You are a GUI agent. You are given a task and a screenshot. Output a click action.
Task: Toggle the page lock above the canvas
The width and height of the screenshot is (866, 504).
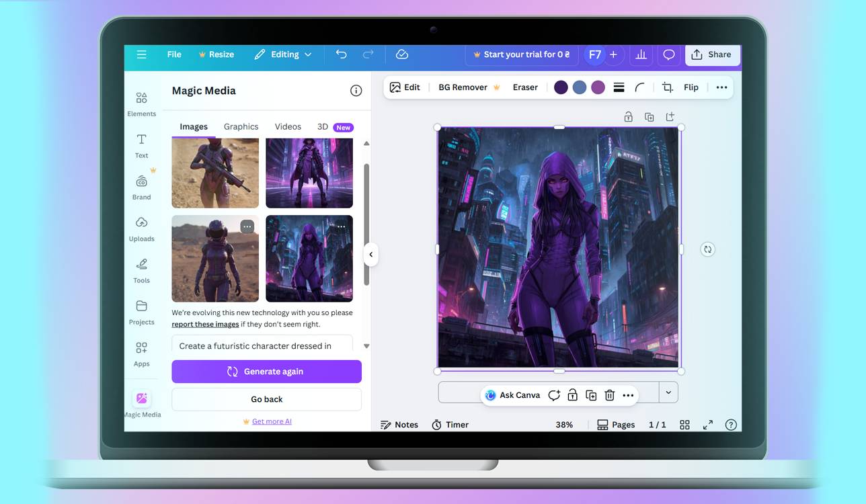click(x=628, y=117)
